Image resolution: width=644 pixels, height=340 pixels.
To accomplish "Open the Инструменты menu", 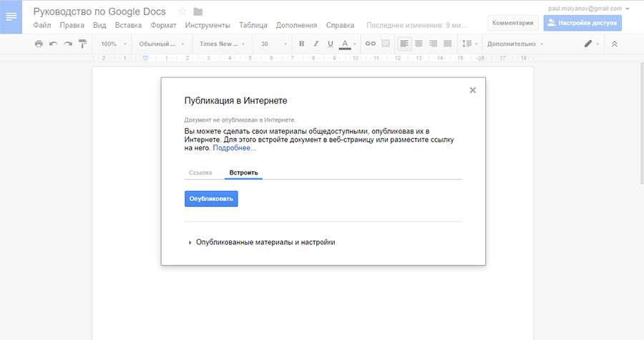I will point(208,25).
